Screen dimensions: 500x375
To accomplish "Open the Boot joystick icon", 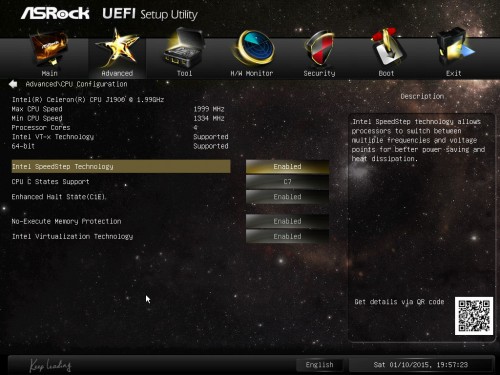I will click(x=386, y=48).
